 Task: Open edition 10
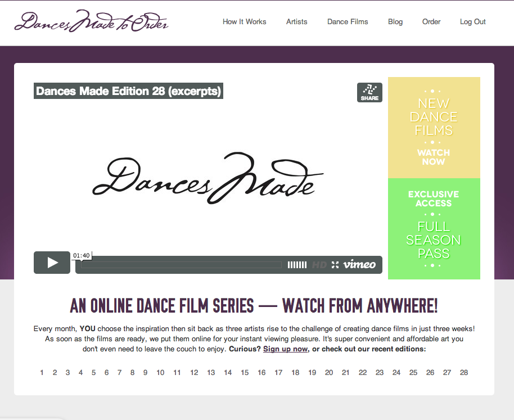click(x=160, y=373)
